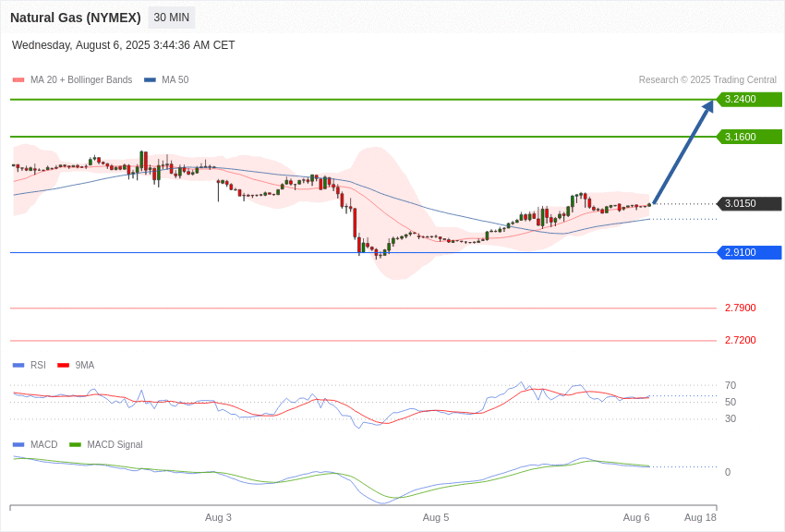Click the 2.9100 pivot price tag

click(x=749, y=252)
